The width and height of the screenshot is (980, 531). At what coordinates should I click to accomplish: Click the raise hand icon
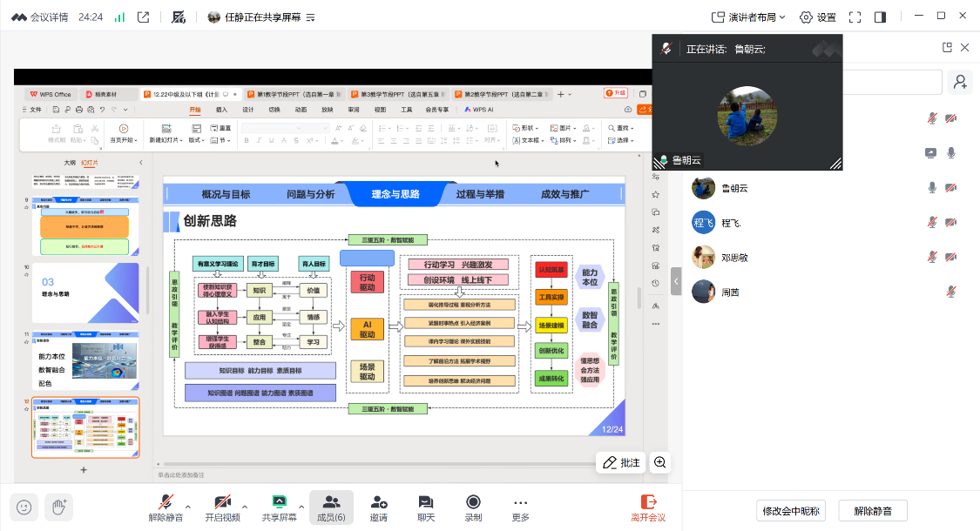[58, 507]
